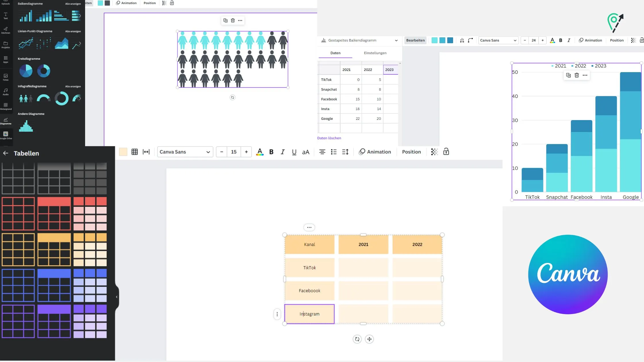Viewport: 644px width, 362px height.
Task: Open line spacing in the table toolbar
Action: [345, 152]
